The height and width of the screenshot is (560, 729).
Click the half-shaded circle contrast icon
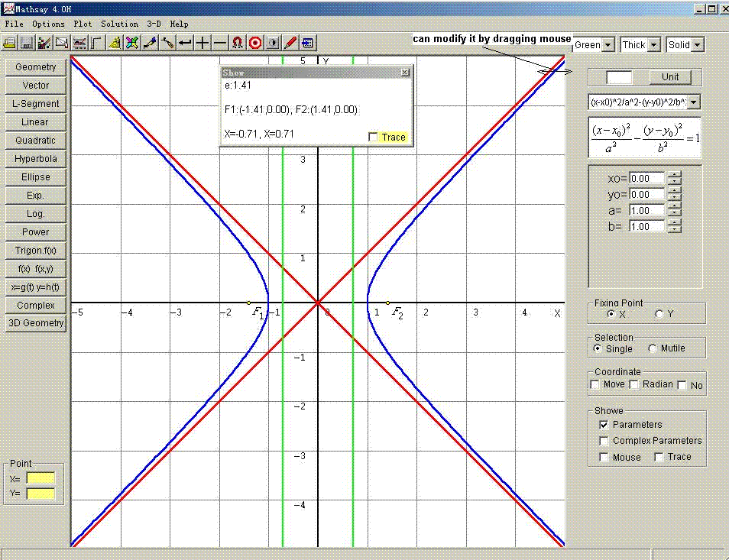(273, 44)
